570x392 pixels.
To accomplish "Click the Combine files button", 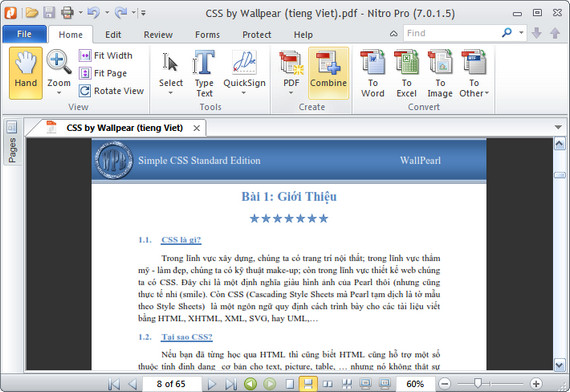I will tap(329, 73).
